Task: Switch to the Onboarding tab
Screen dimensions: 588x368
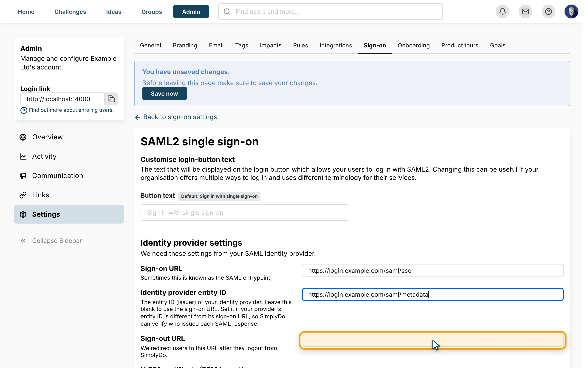Action: 413,46
